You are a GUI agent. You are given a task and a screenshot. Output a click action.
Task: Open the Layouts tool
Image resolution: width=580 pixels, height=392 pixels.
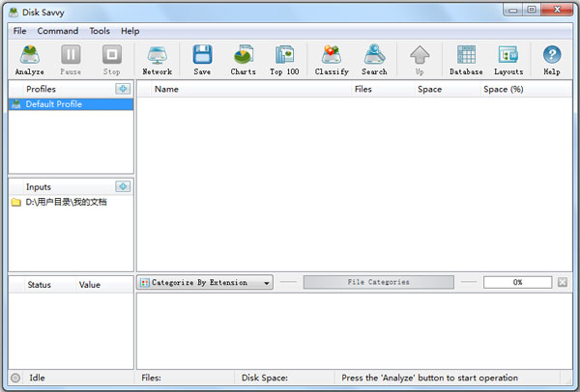tap(508, 60)
